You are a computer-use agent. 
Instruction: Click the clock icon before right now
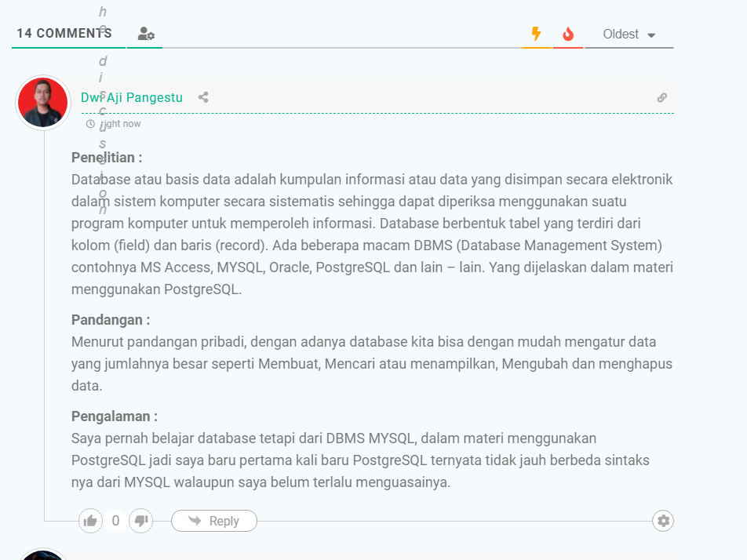click(90, 124)
